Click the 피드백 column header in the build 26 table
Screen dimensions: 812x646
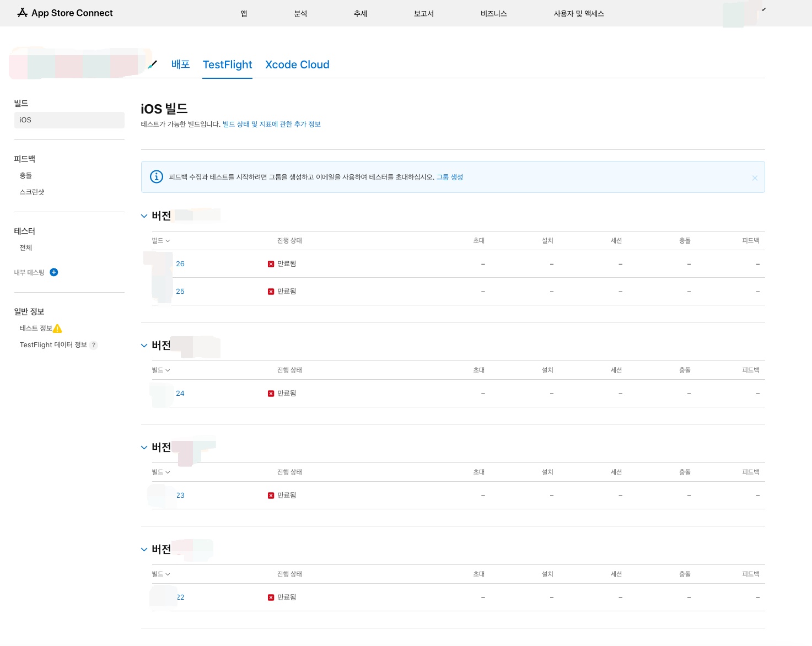point(751,241)
